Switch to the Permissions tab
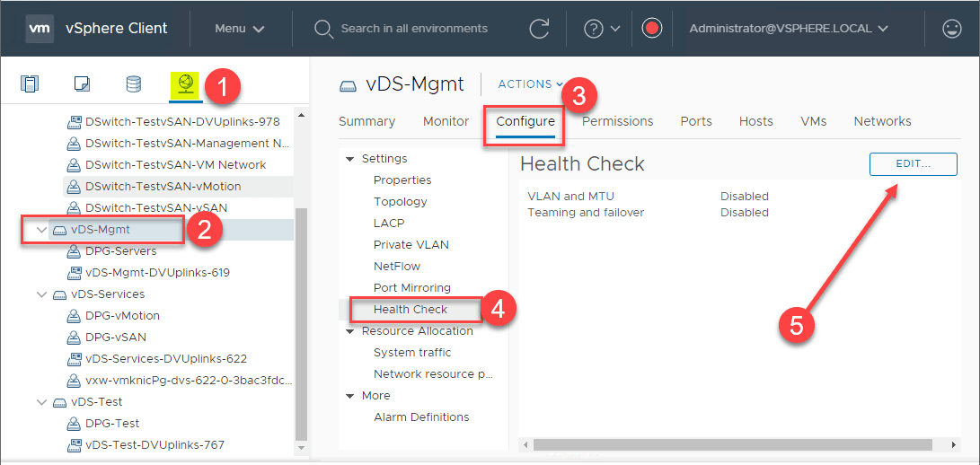 coord(618,122)
